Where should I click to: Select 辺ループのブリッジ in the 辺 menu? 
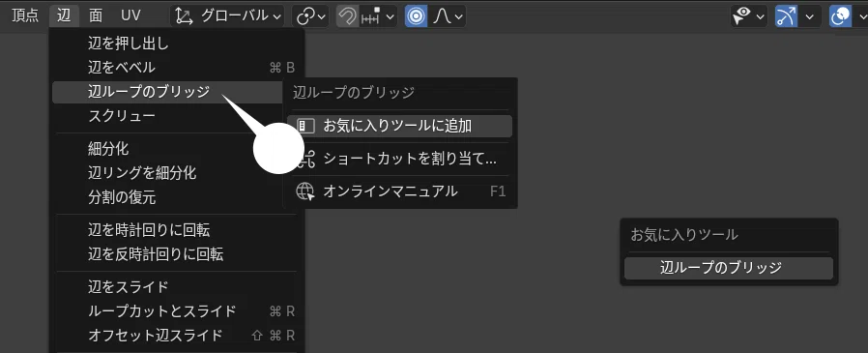(x=168, y=92)
